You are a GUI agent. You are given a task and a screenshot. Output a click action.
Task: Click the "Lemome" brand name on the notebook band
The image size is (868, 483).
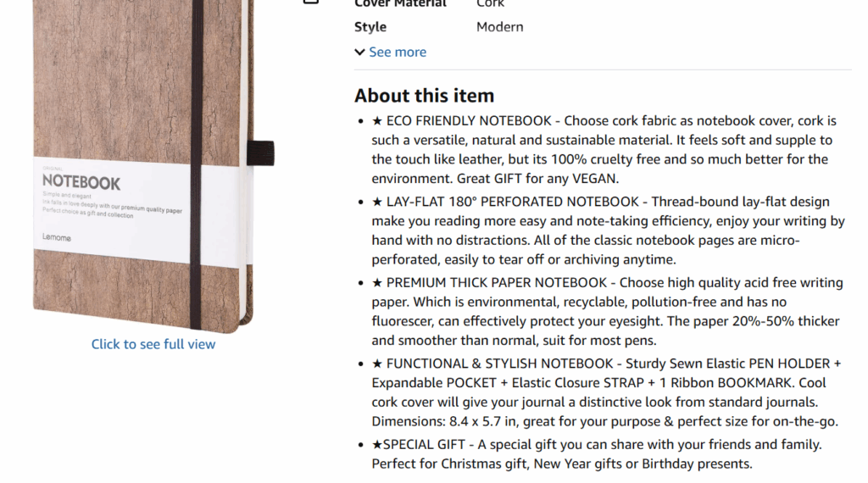[x=57, y=238]
